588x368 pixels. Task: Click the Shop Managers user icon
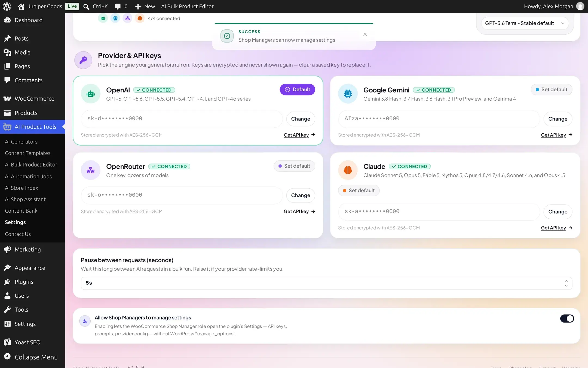pyautogui.click(x=85, y=321)
